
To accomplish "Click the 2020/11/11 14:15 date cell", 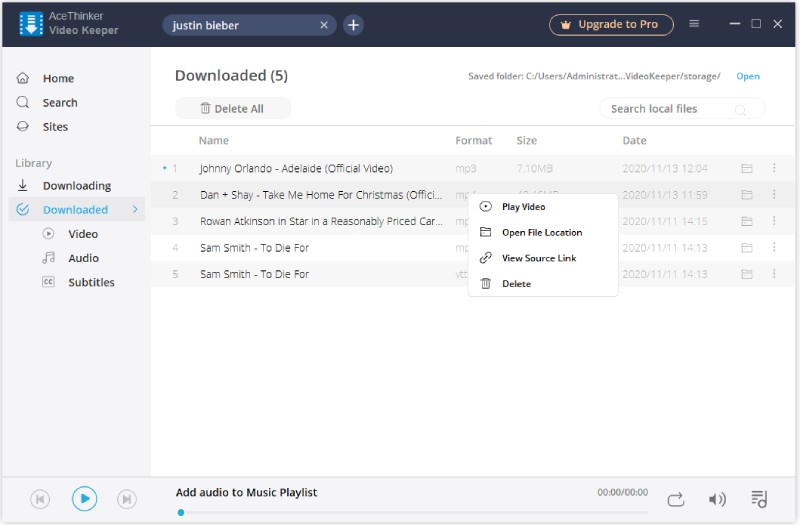I will pyautogui.click(x=665, y=221).
